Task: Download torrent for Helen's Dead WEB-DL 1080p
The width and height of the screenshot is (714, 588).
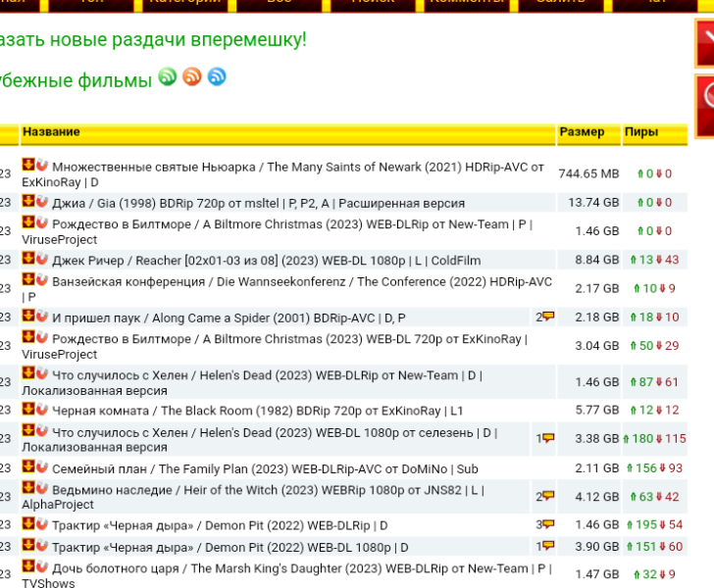Action: (x=28, y=430)
